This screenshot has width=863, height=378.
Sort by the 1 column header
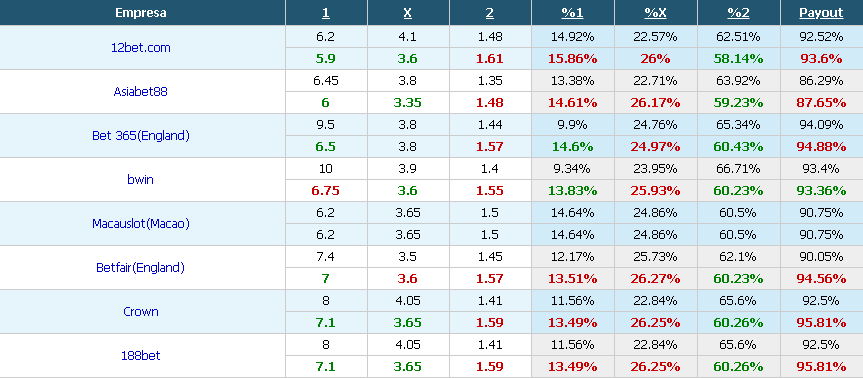pos(326,13)
